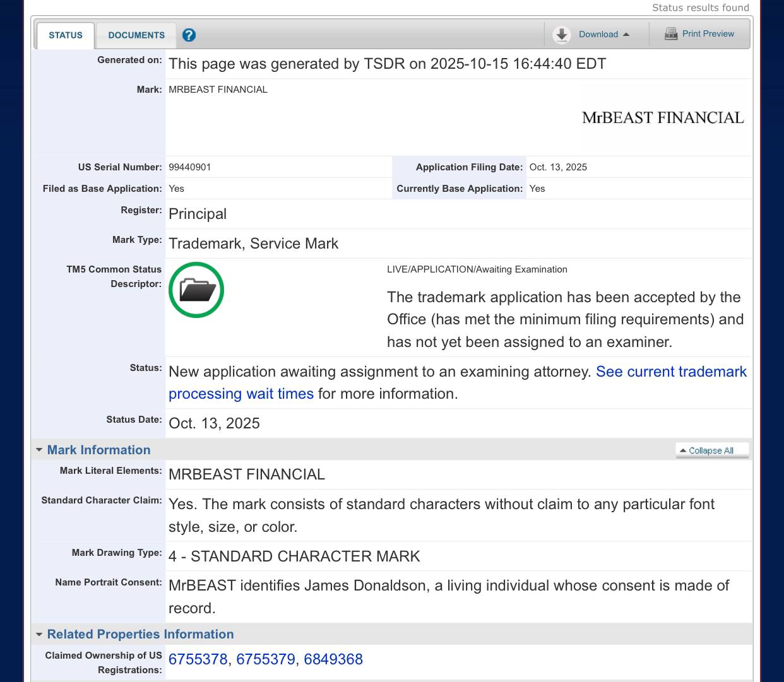Collapse the Mark Information section triangle
Screen dimensions: 784x682
[x=39, y=450]
